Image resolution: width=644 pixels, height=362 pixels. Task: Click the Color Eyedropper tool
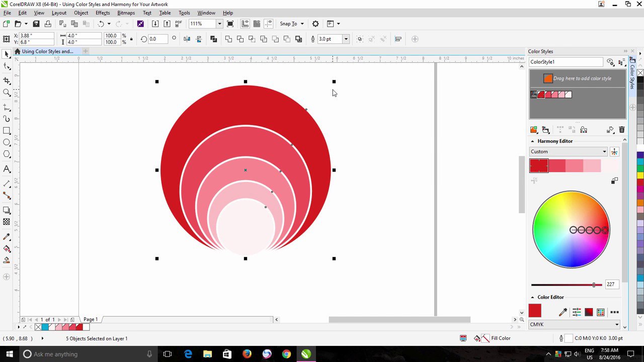coord(7,237)
